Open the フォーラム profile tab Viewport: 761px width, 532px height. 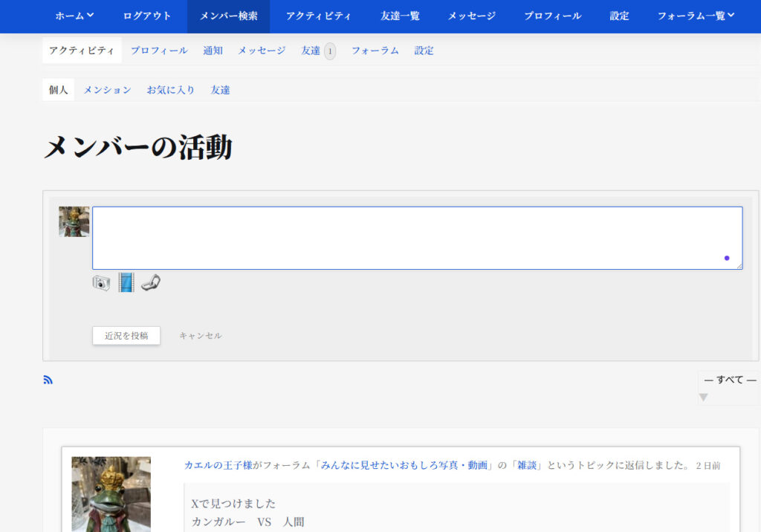374,50
